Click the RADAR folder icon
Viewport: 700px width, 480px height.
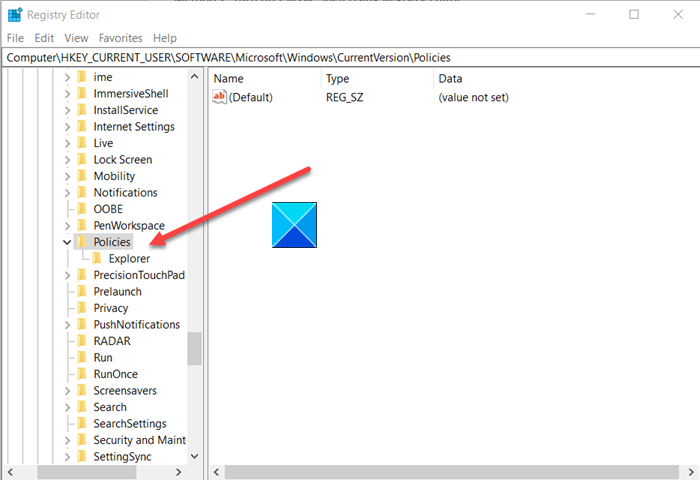coord(82,341)
